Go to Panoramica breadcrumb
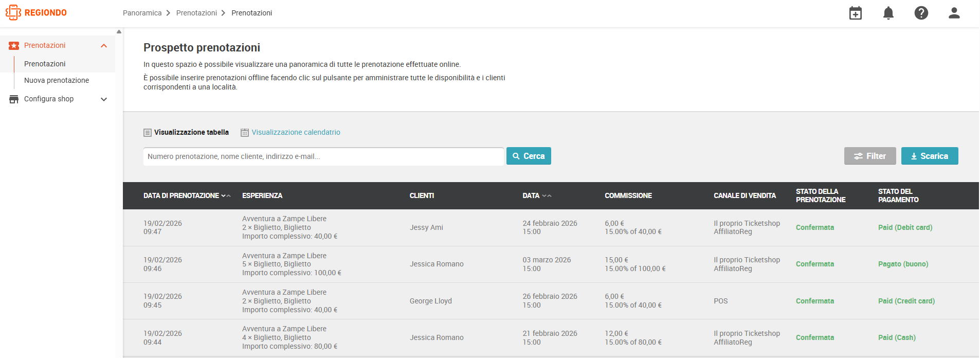980x358 pixels. click(142, 13)
